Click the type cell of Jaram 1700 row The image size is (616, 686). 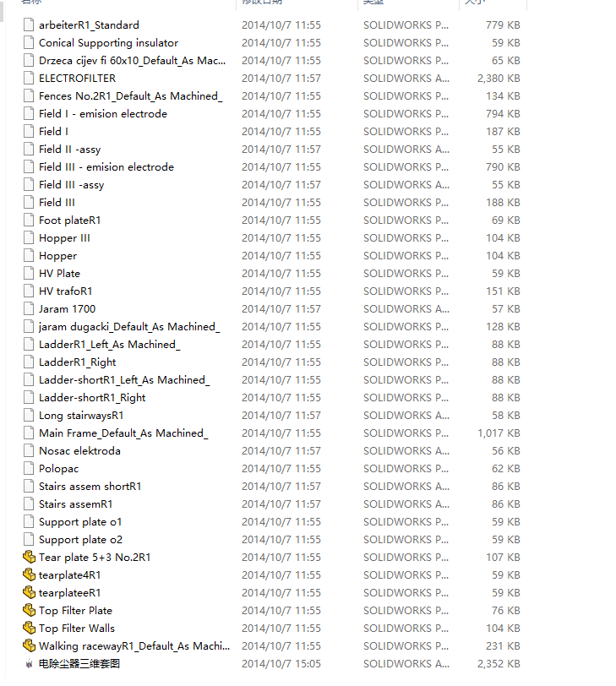click(x=406, y=309)
